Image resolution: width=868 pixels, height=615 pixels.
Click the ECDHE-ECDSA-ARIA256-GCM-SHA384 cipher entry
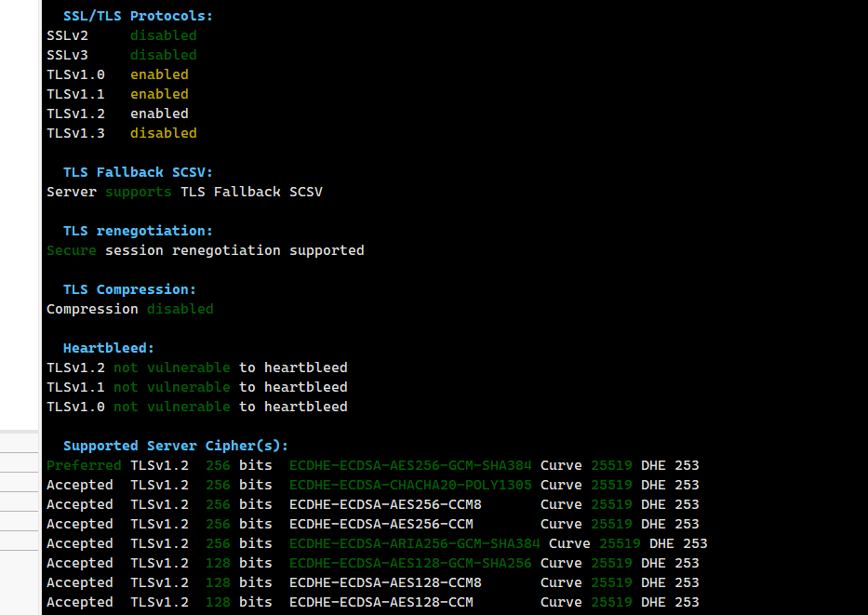(414, 543)
